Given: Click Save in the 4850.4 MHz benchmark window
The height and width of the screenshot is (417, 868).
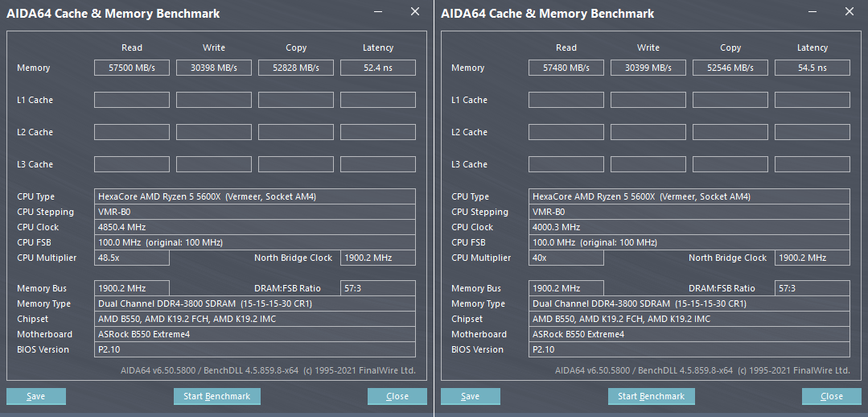Looking at the screenshot, I should 36,396.
